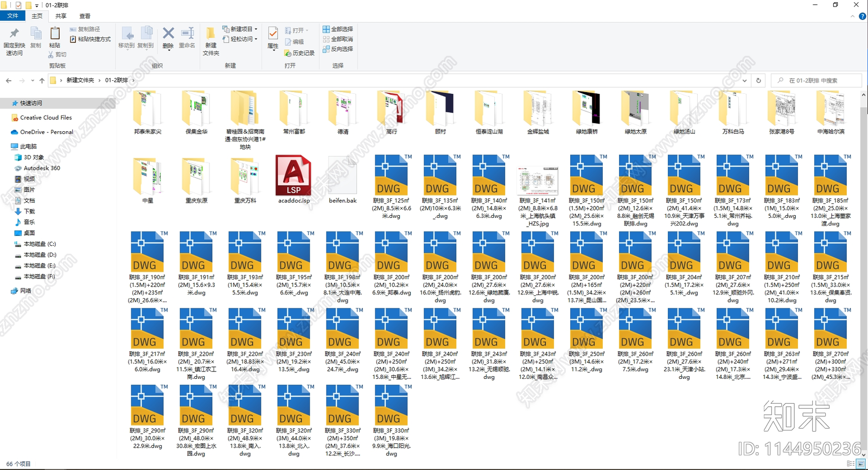The height and width of the screenshot is (470, 868).
Task: Click the New folder (新建文件夹) icon
Action: 210,34
